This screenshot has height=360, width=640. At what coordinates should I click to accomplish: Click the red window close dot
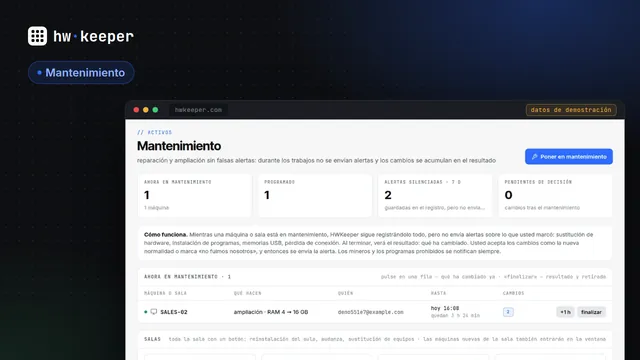136,110
